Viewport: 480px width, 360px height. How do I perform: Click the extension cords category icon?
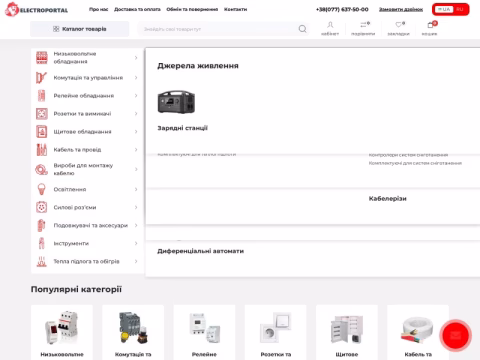(x=42, y=225)
